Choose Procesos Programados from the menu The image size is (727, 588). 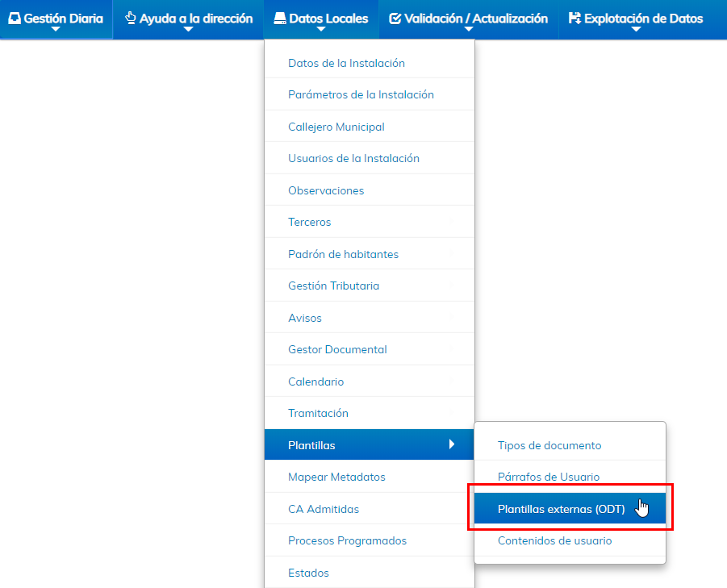[x=347, y=540]
